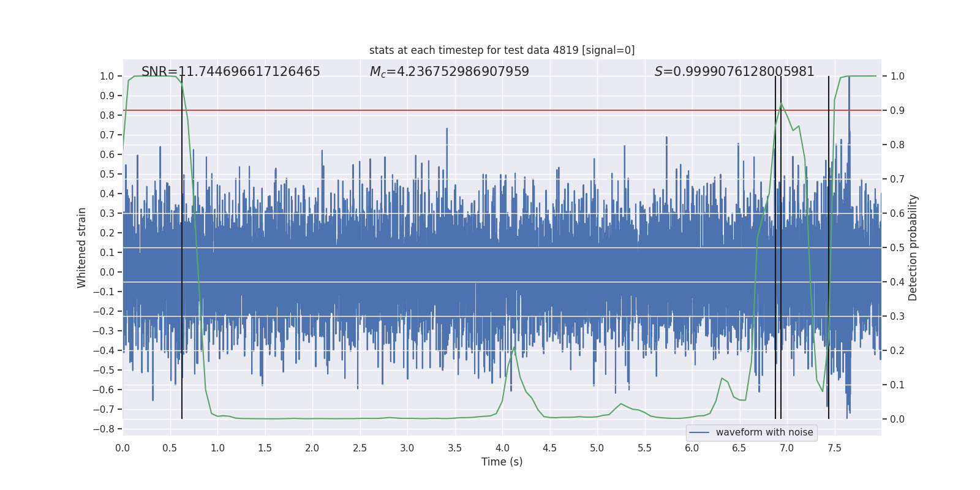The image size is (980, 490).
Task: Click the blue line sample in the legend
Action: [699, 432]
